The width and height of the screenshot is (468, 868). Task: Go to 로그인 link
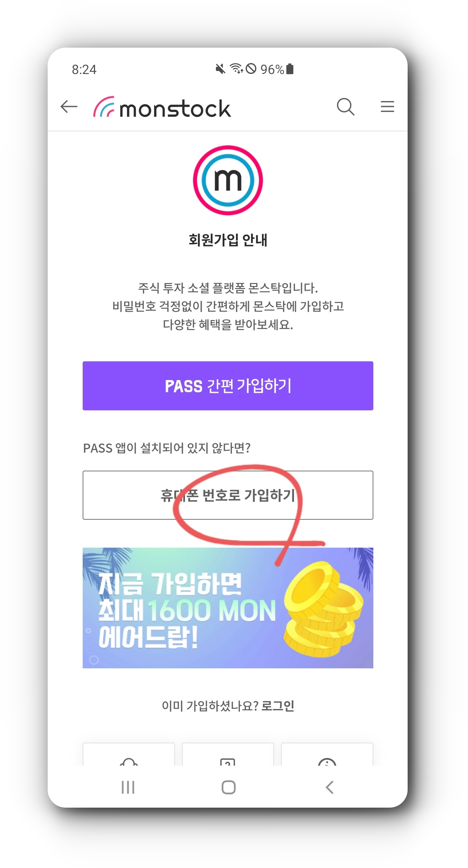click(x=278, y=705)
